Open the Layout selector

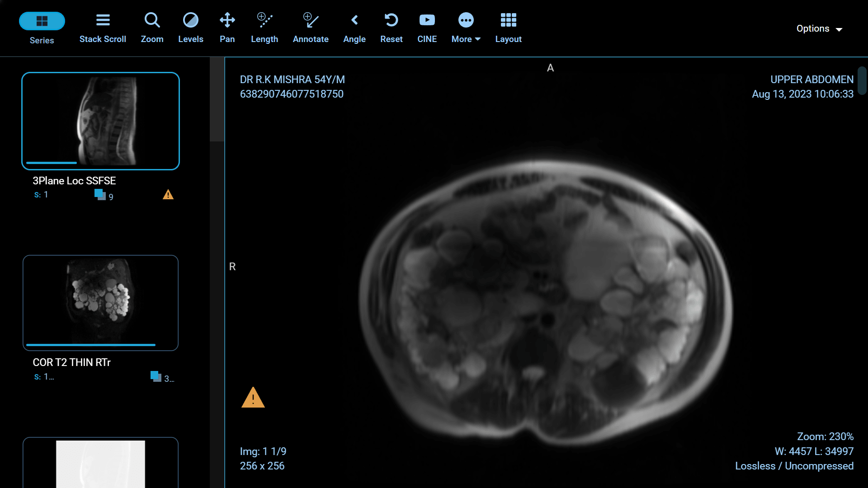[x=508, y=27]
